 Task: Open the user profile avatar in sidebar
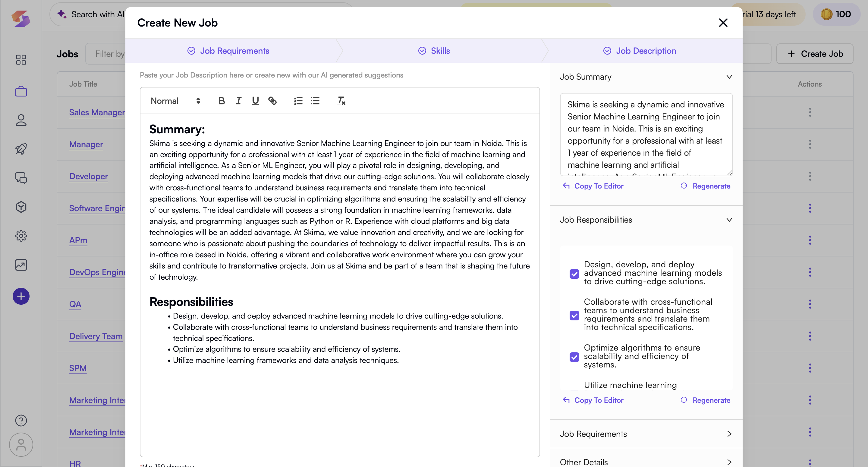pos(21,445)
